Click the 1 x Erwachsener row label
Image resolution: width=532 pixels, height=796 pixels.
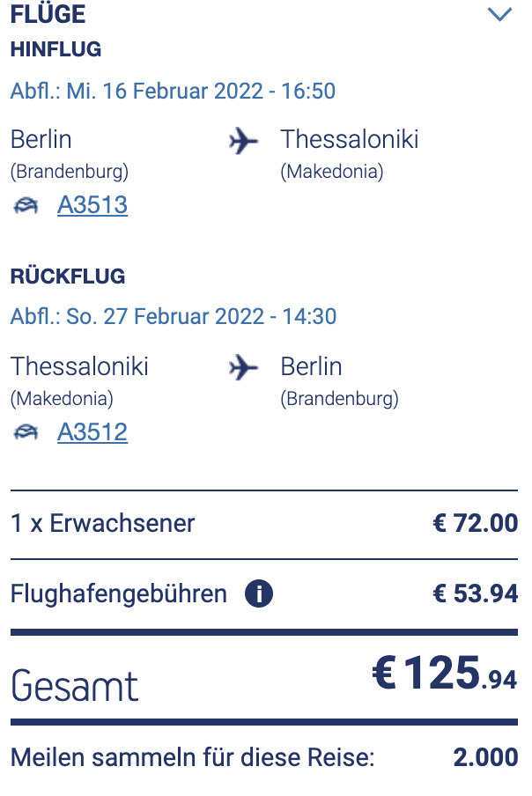click(x=103, y=523)
